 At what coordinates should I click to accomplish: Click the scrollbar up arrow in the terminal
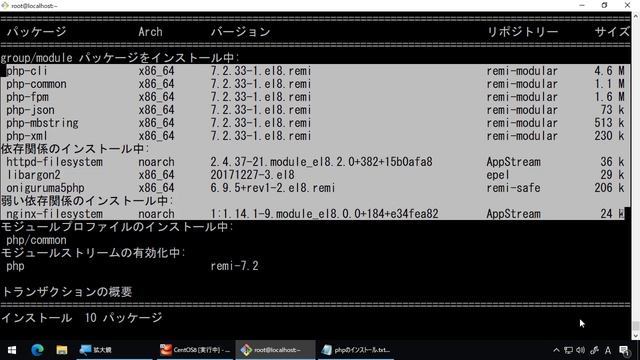(636, 16)
